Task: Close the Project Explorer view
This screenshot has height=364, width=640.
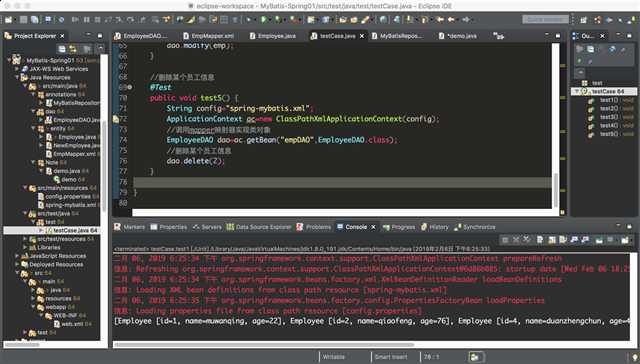Action: pyautogui.click(x=62, y=36)
